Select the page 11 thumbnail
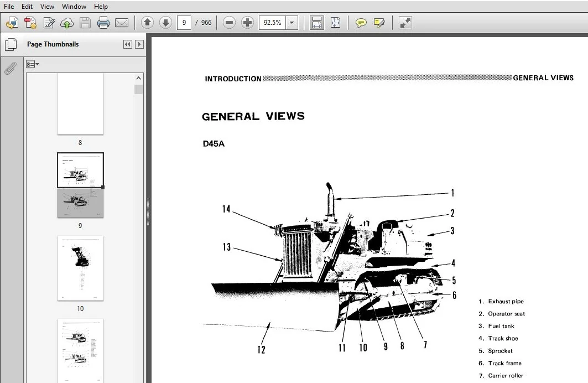588x383 pixels. pos(80,351)
